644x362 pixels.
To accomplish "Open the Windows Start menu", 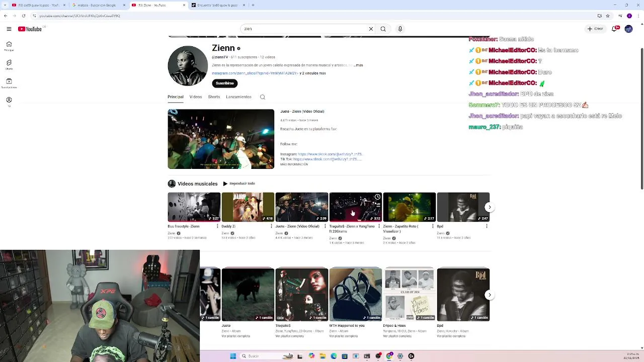I will tap(233, 356).
